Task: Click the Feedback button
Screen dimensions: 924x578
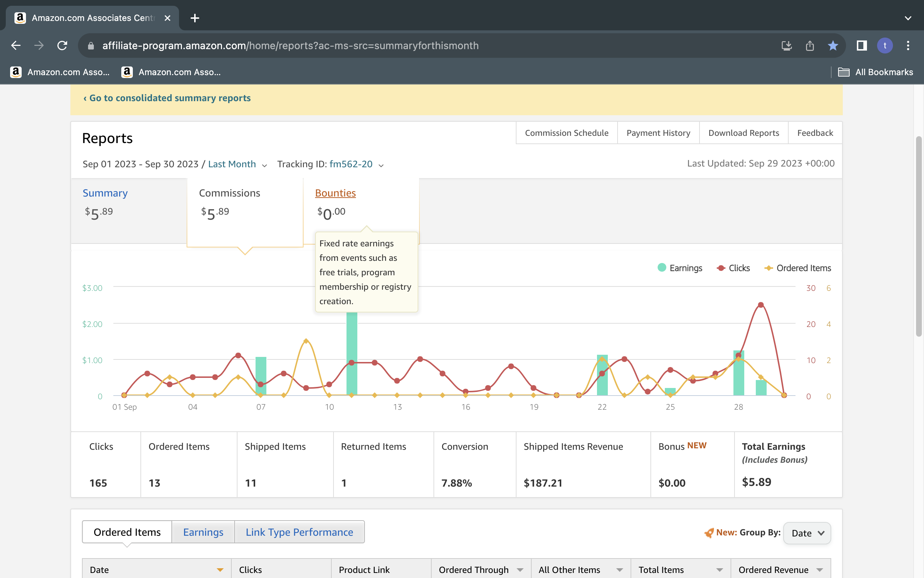Action: 815,133
